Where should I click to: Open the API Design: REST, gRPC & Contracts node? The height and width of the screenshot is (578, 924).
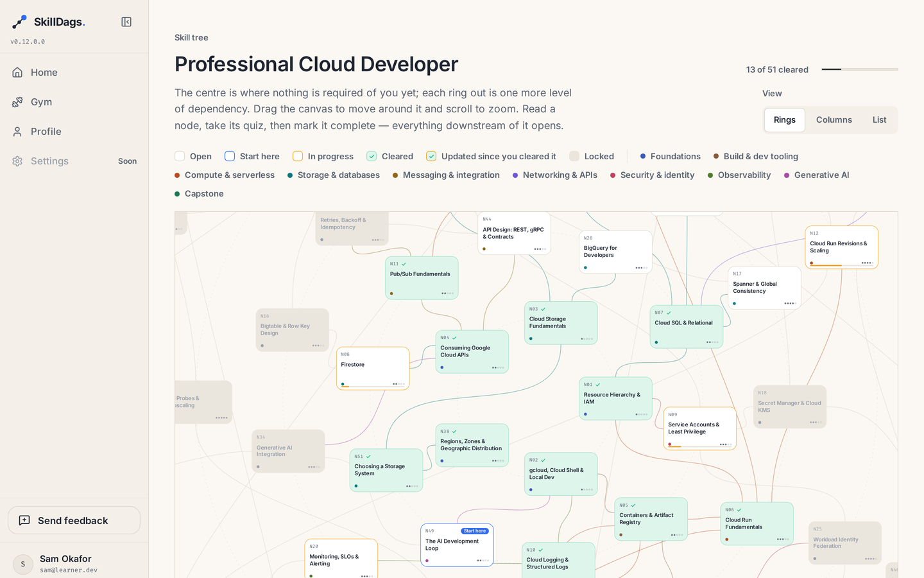point(515,233)
